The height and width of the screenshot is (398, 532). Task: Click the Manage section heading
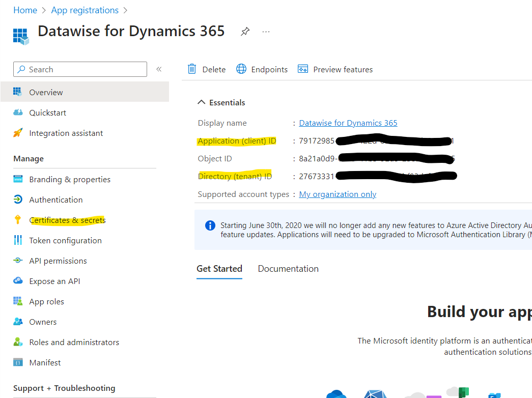(29, 158)
